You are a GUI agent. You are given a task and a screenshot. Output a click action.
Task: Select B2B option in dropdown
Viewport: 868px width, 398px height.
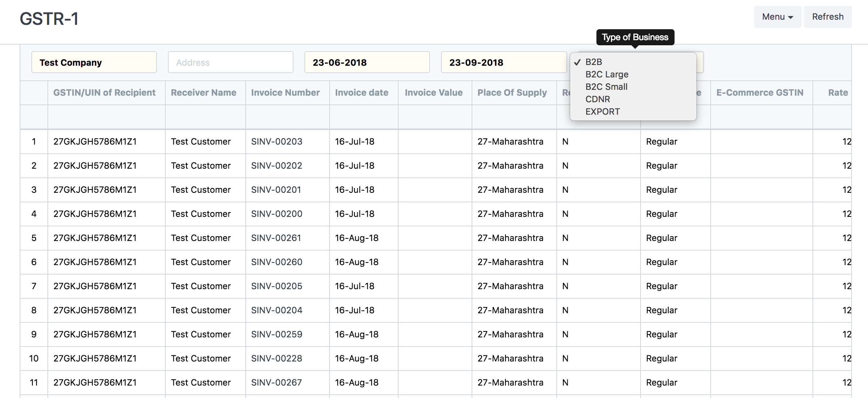[x=633, y=62]
